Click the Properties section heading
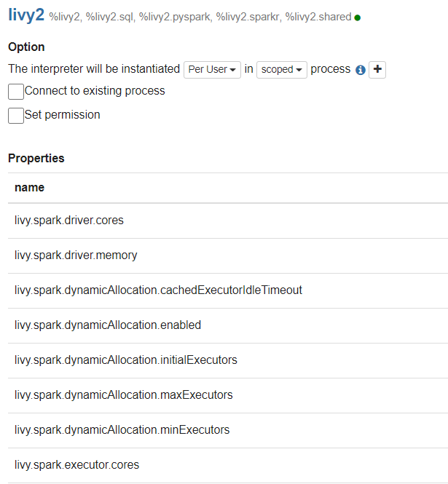 point(36,158)
